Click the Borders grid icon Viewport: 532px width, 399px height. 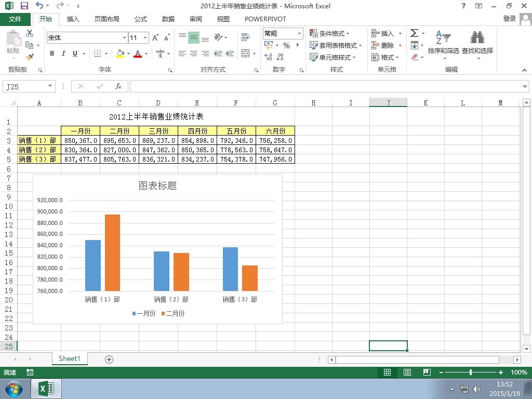[x=97, y=54]
